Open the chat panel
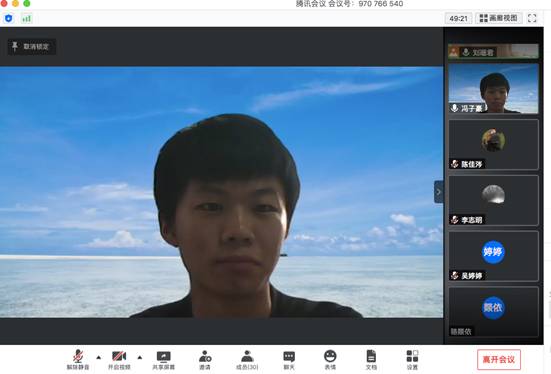Viewport: 551px width, 374px height. pyautogui.click(x=289, y=360)
